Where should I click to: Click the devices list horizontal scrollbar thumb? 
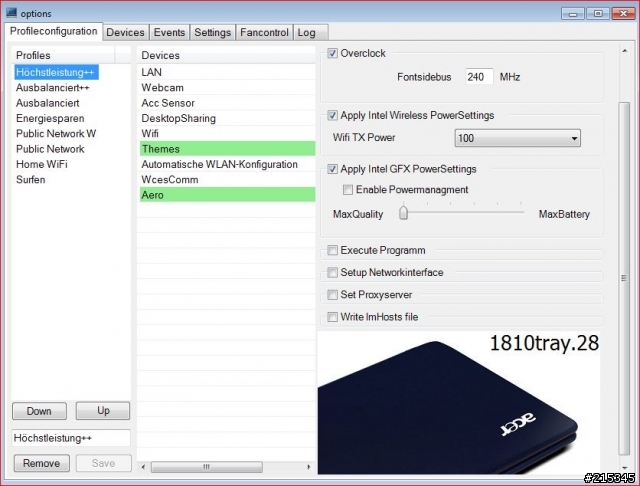[207, 466]
